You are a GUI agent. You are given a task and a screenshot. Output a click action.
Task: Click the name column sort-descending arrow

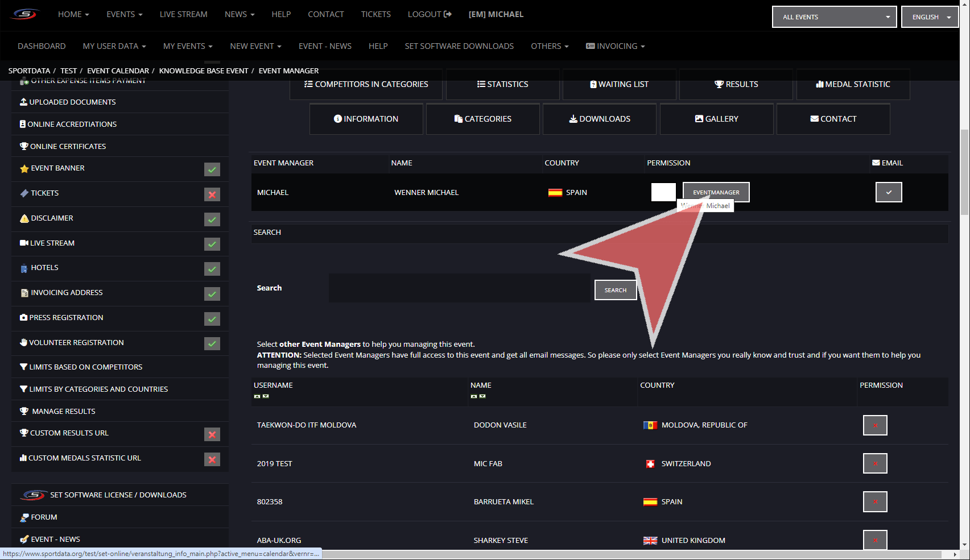482,396
